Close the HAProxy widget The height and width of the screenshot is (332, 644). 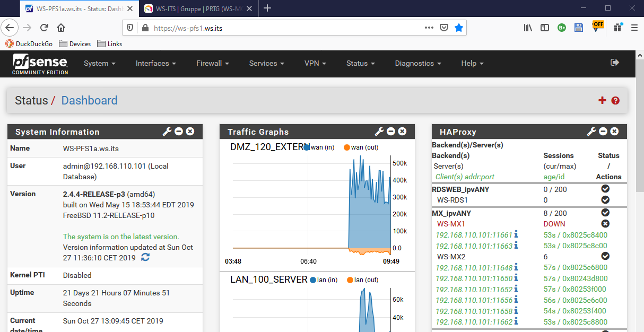point(614,132)
